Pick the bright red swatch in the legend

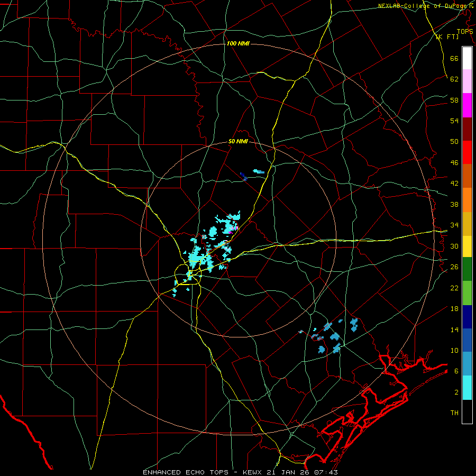point(467,152)
